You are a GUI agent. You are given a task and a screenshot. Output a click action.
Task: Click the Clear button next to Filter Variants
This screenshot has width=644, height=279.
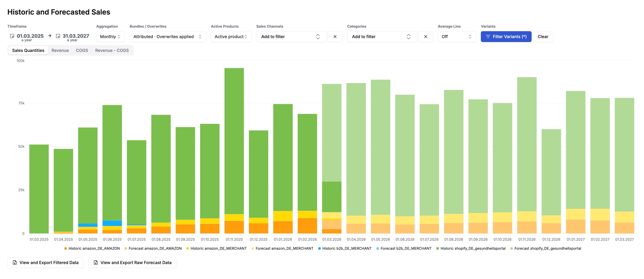[x=543, y=36]
